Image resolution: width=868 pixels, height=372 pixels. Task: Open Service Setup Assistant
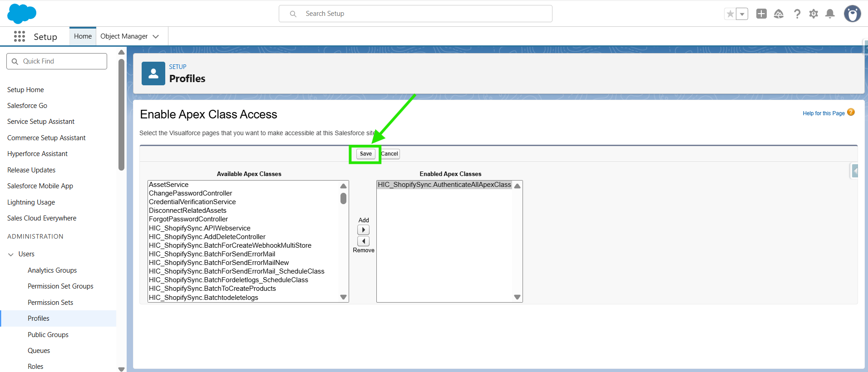tap(41, 122)
